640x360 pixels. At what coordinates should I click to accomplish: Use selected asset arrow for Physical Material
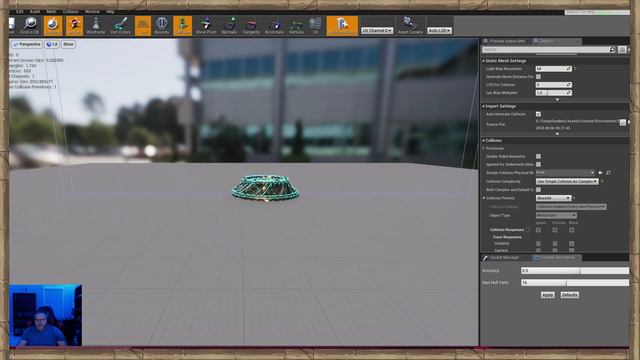(600, 173)
